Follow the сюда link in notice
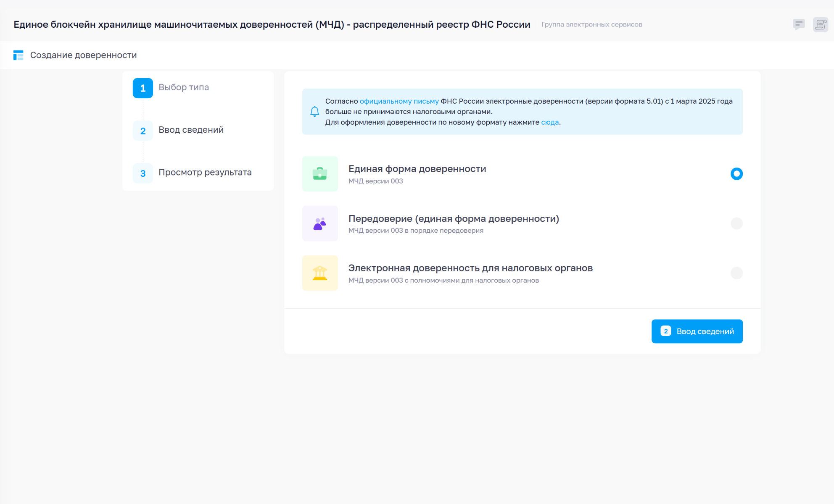834x504 pixels. click(550, 122)
